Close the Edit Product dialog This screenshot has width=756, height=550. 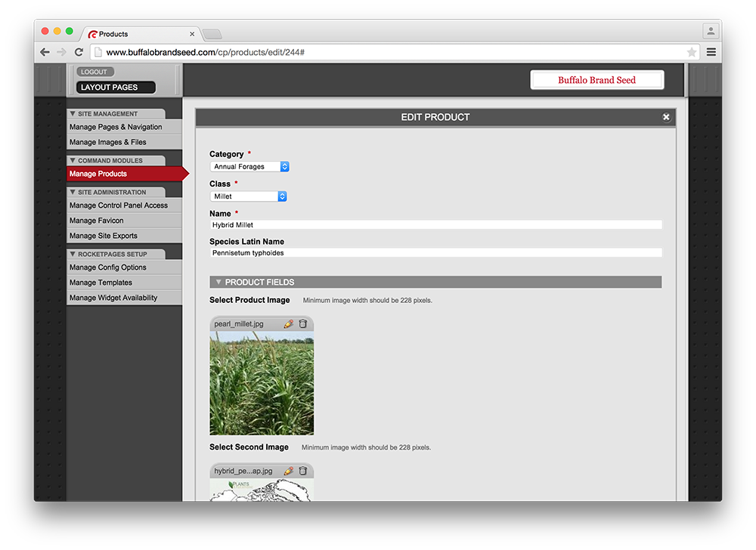click(666, 117)
